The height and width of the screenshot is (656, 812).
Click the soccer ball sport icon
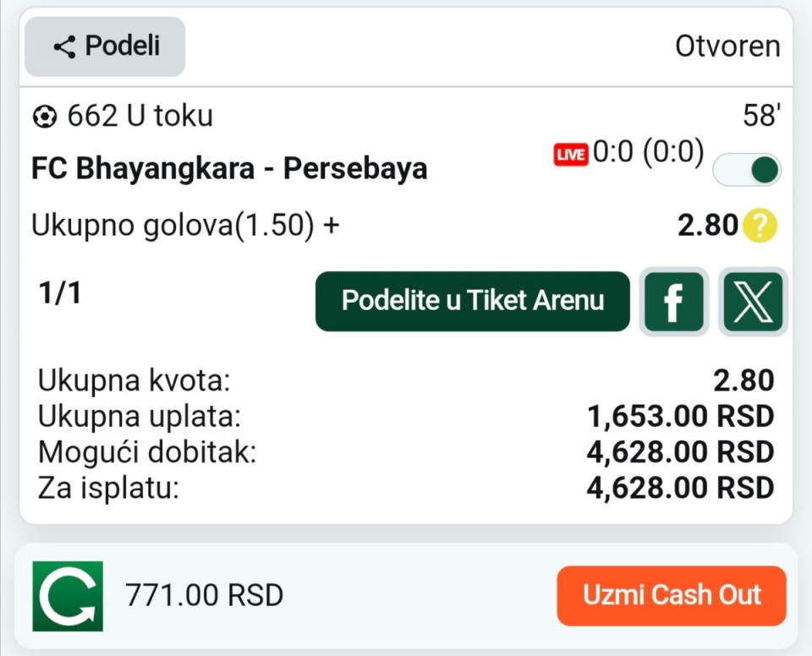click(43, 116)
